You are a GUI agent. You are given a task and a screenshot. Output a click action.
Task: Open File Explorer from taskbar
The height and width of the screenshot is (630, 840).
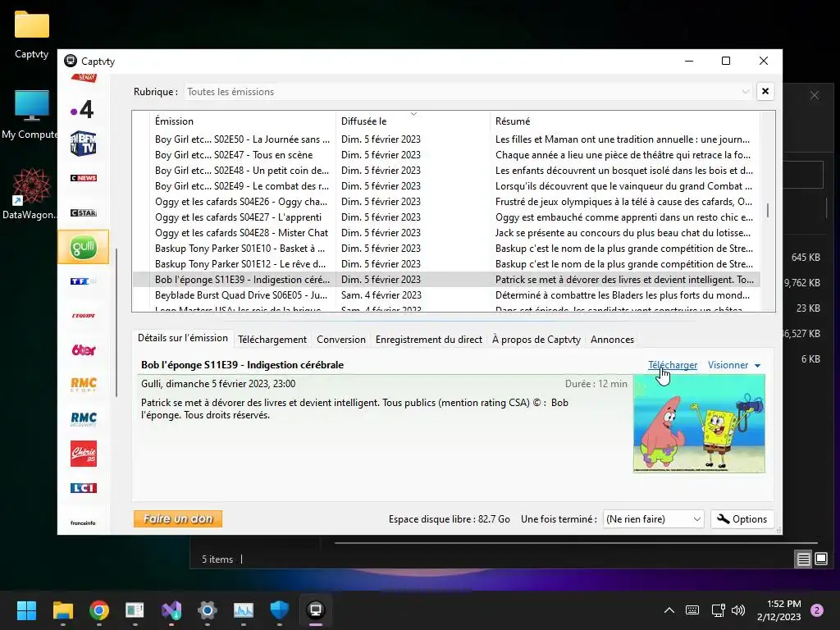click(x=62, y=610)
